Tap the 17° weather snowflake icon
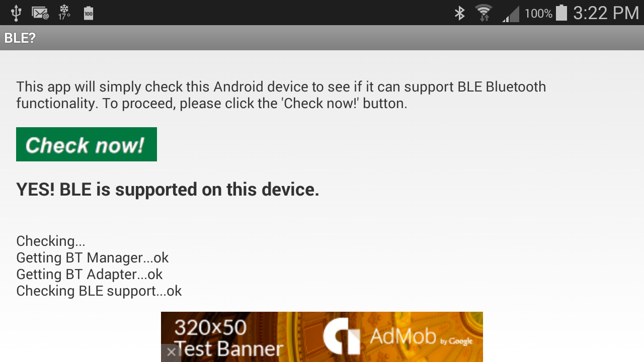Screen dimensions: 644x362 tap(64, 13)
